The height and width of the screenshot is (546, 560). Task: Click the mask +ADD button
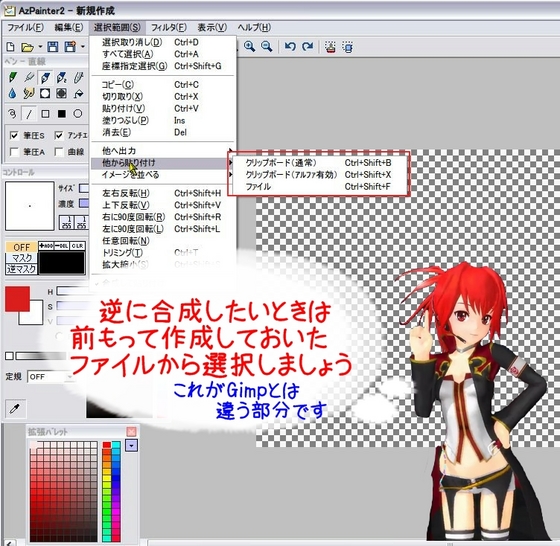point(46,246)
